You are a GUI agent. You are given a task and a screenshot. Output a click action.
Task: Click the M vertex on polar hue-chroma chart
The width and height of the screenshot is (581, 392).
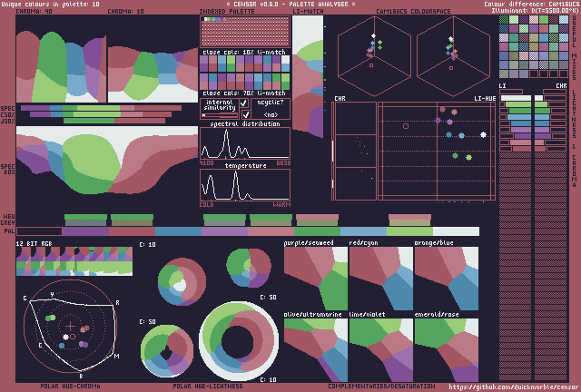[117, 356]
